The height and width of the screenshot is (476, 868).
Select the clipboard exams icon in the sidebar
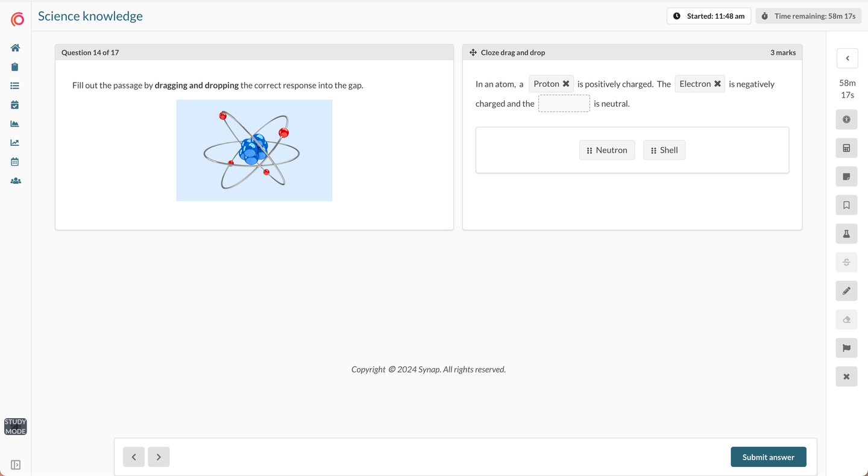point(15,66)
